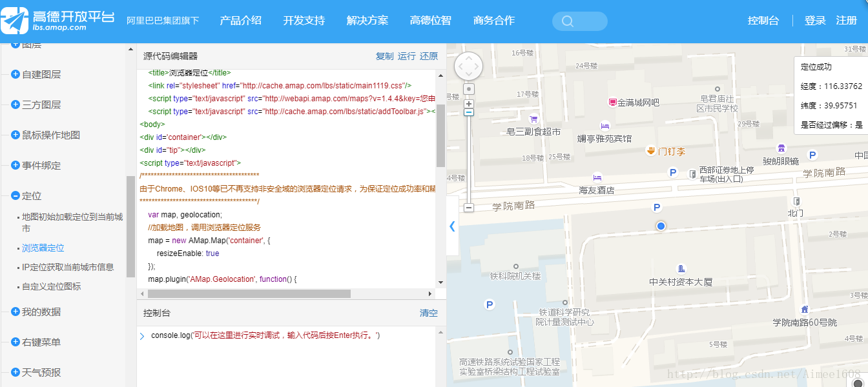The width and height of the screenshot is (868, 387).
Task: Click the 海友酒店 hotel icon
Action: (597, 177)
